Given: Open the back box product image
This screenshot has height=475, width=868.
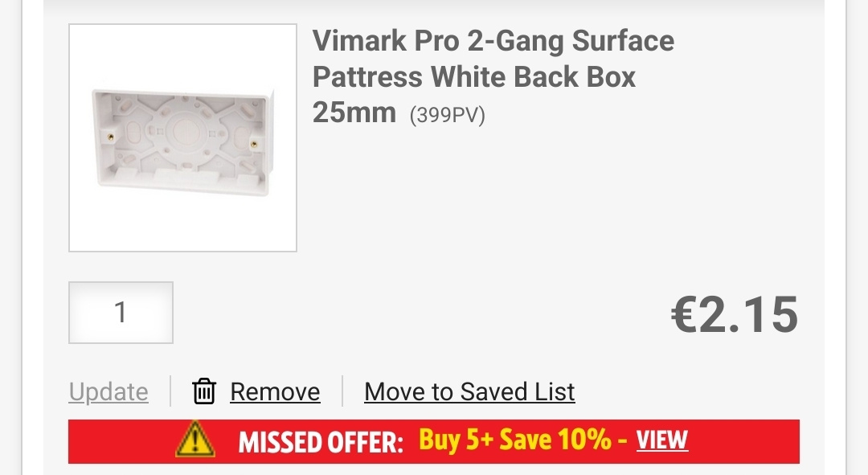Looking at the screenshot, I should (x=182, y=138).
